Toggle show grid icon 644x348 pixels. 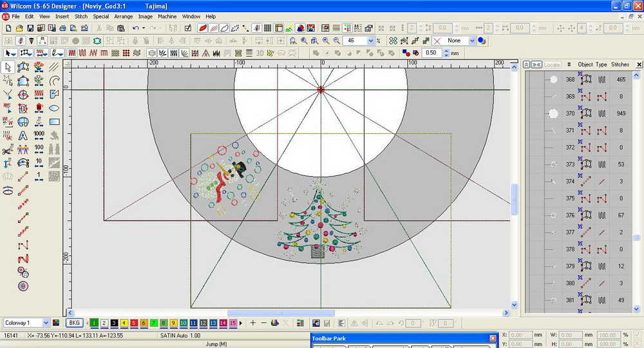tap(267, 28)
